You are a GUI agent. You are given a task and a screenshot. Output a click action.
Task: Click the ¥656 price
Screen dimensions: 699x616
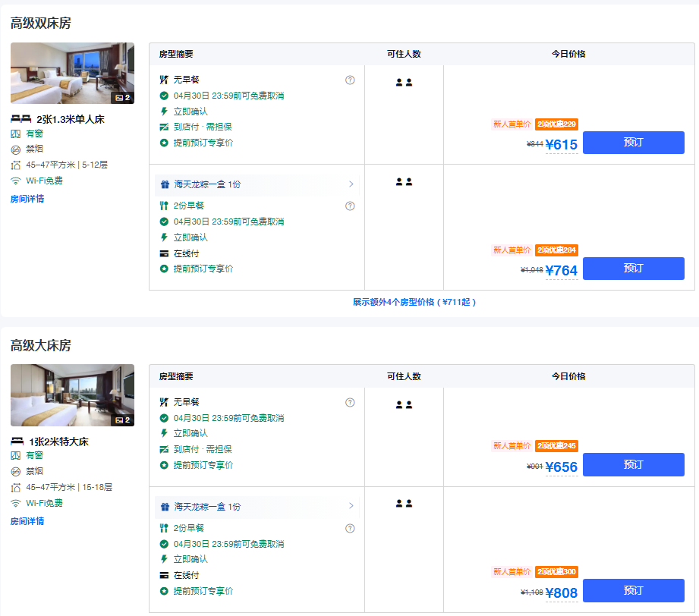coord(562,467)
